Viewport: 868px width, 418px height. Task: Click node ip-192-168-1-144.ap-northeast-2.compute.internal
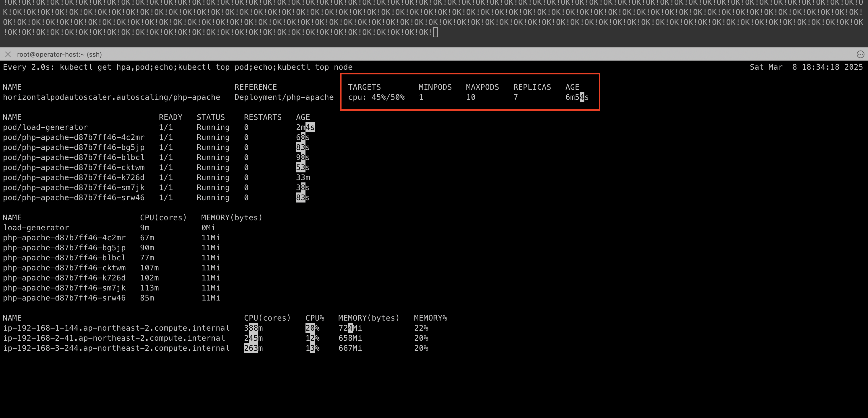pos(116,328)
